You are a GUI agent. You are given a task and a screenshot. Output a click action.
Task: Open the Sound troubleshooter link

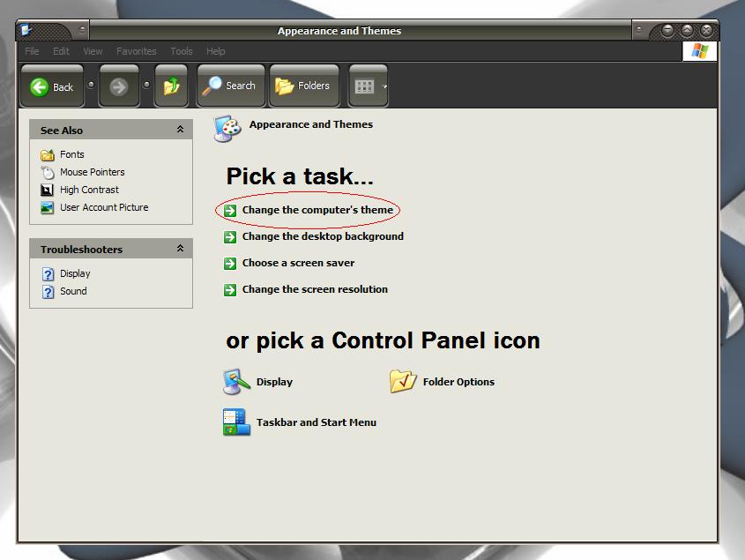(x=73, y=291)
